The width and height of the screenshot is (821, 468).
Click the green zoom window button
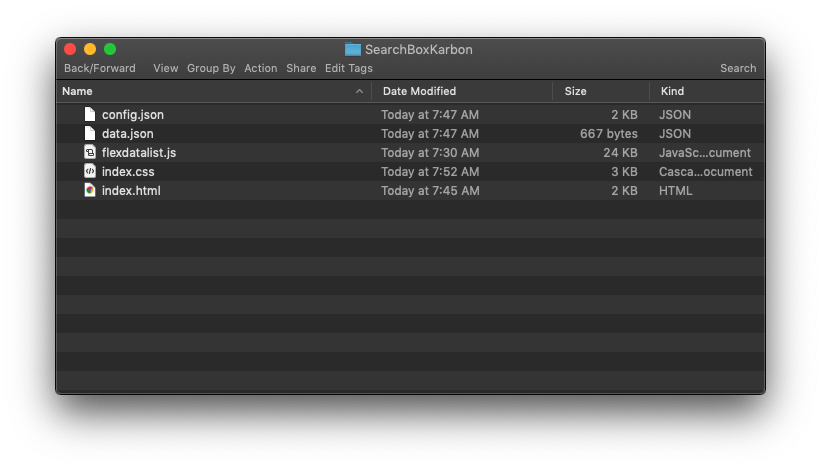(110, 49)
